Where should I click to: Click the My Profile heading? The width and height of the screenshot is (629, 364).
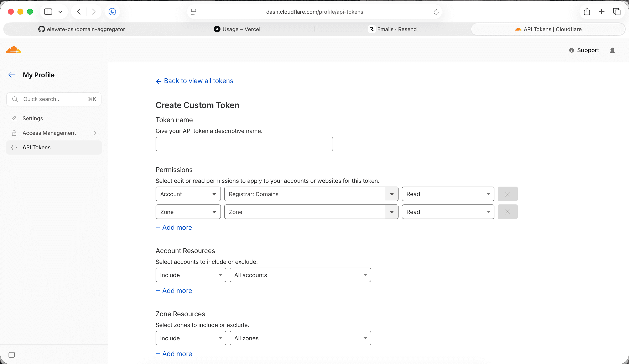coord(39,75)
